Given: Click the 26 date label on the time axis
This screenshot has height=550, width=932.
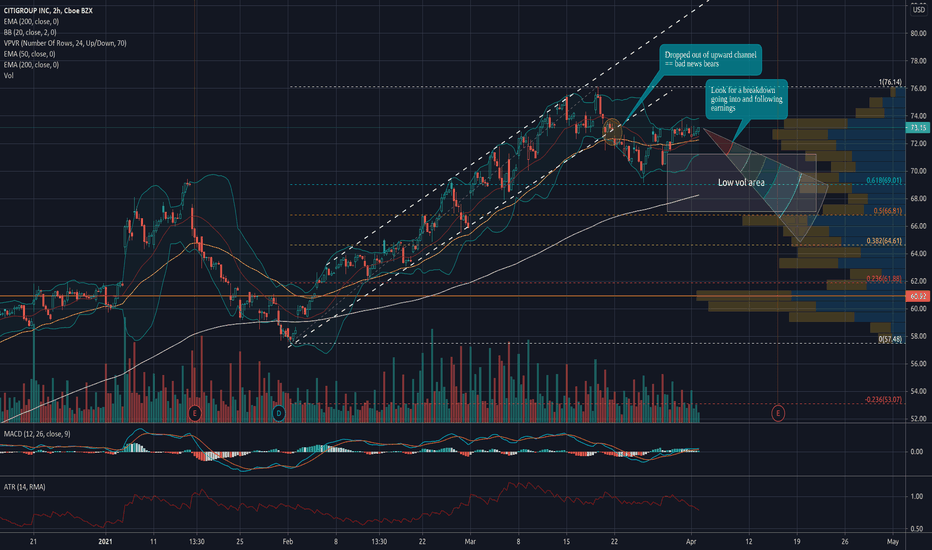Looking at the screenshot, I should point(845,542).
